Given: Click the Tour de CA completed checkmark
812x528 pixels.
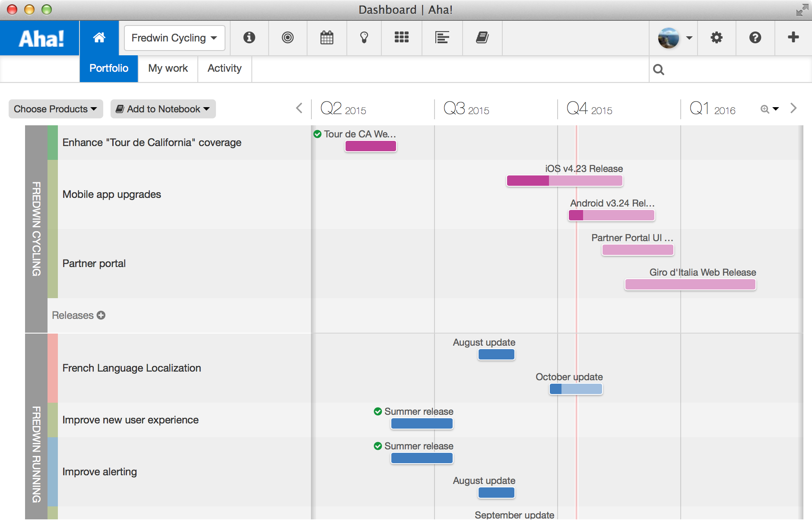Looking at the screenshot, I should [317, 134].
